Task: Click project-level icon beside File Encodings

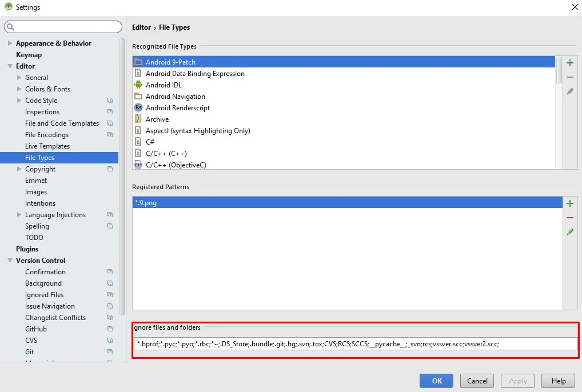Action: pyautogui.click(x=110, y=135)
